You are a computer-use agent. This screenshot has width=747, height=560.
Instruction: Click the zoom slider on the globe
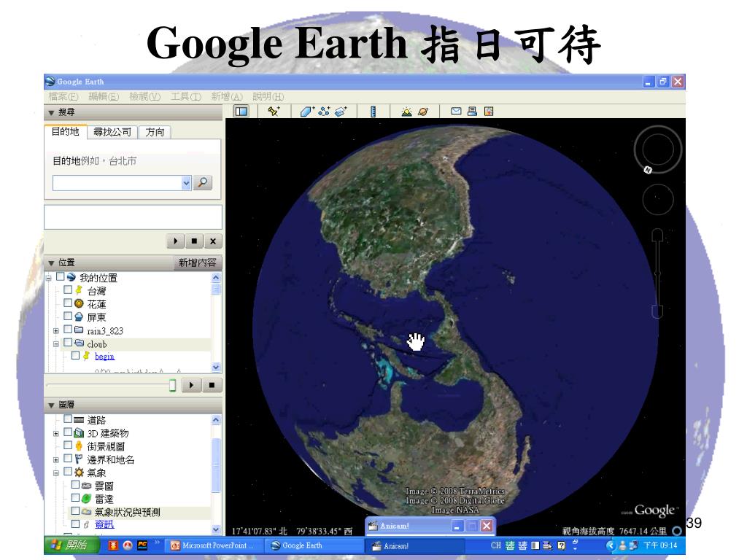657,274
